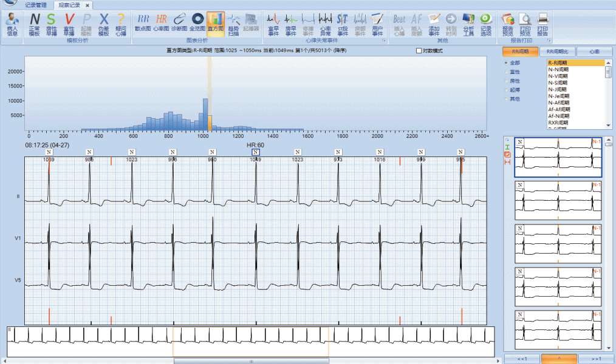Expand the 心律失常事件 group launcher
The width and height of the screenshot is (616, 364).
pyautogui.click(x=384, y=41)
